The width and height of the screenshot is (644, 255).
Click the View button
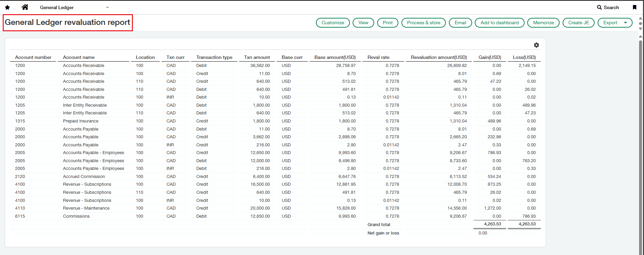point(363,23)
